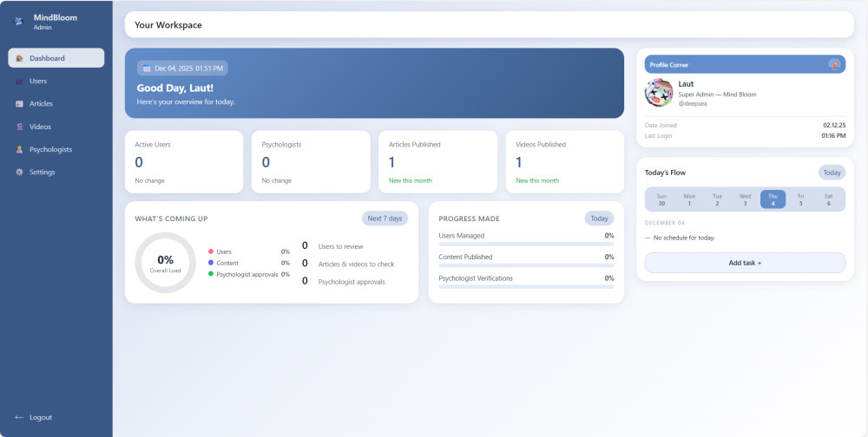Screen dimensions: 868x437
Task: Click the Articles sidebar icon
Action: pos(20,104)
